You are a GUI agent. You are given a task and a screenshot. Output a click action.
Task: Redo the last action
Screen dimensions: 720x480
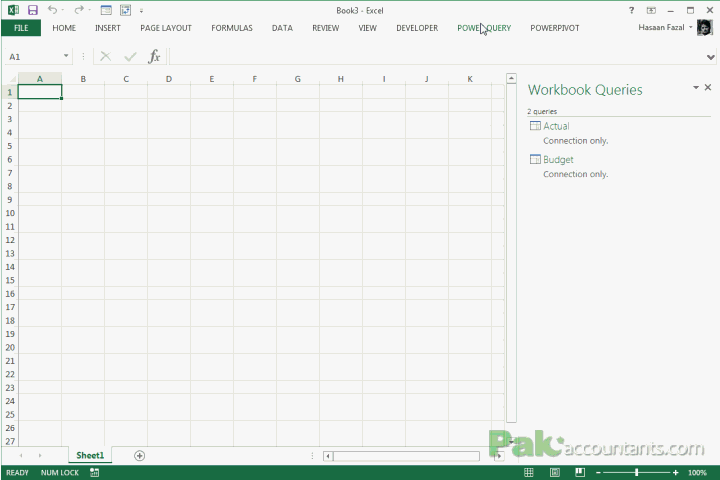click(x=79, y=10)
